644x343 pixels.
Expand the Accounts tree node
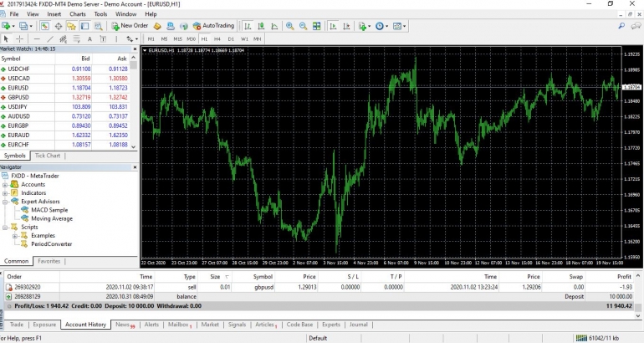pyautogui.click(x=5, y=184)
